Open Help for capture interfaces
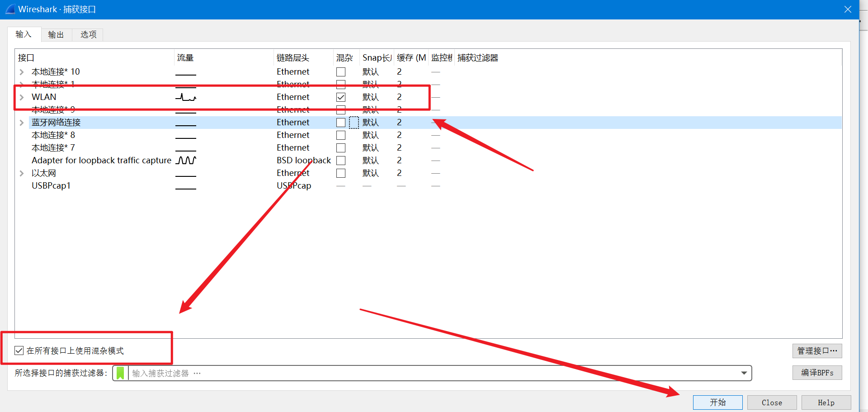The height and width of the screenshot is (412, 868). pos(826,403)
